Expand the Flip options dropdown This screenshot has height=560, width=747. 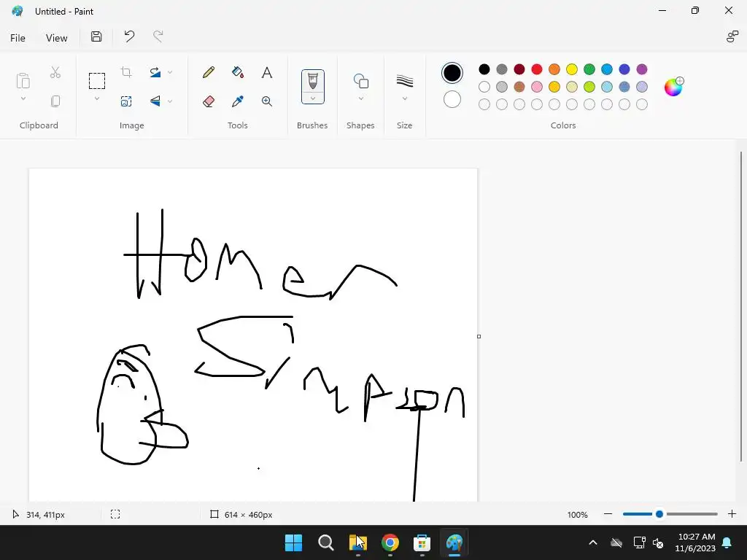coord(170,101)
